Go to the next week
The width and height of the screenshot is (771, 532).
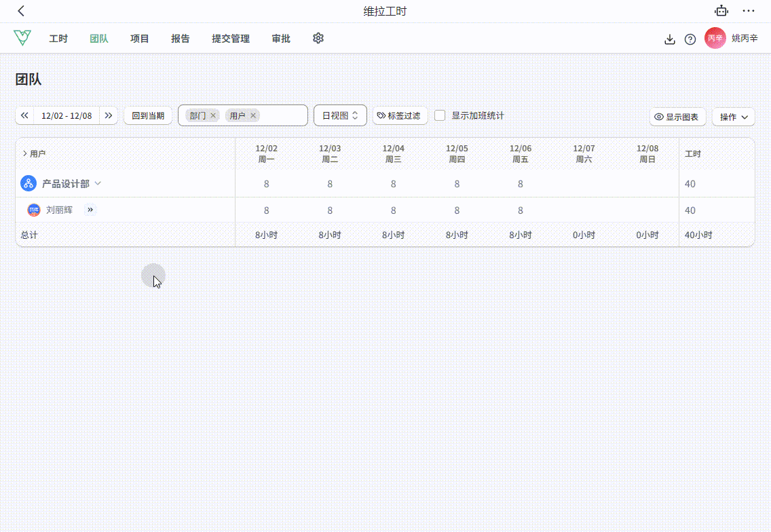tap(108, 115)
